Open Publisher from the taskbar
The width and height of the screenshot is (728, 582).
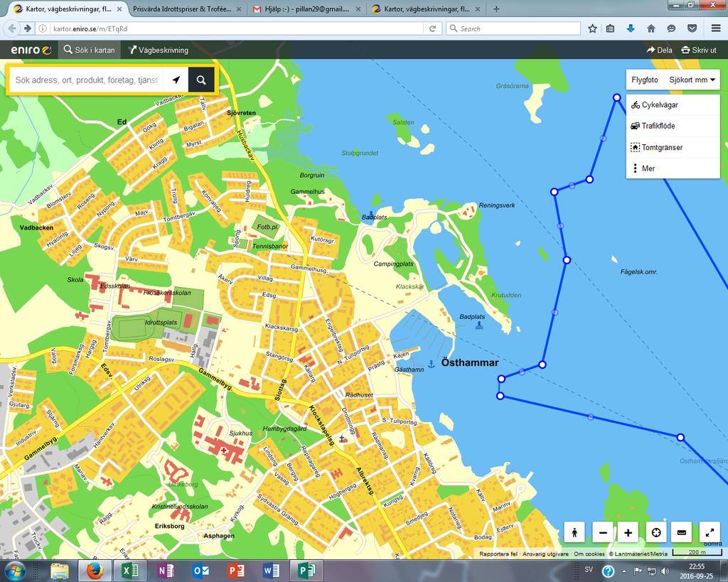[306, 571]
